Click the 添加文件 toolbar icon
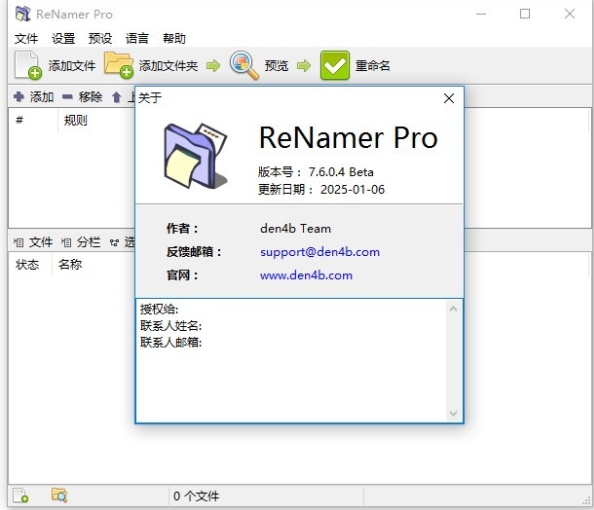Viewport: 594px width, 510px height. point(28,65)
